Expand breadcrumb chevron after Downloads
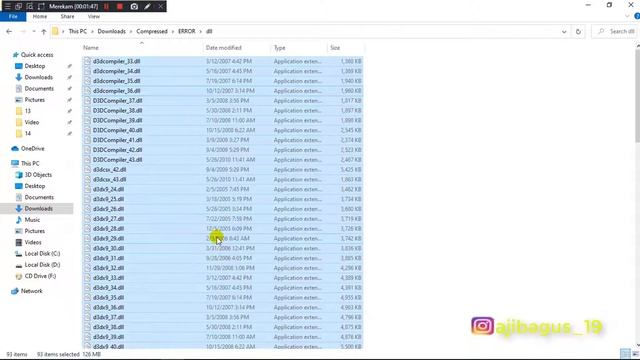 pyautogui.click(x=131, y=31)
